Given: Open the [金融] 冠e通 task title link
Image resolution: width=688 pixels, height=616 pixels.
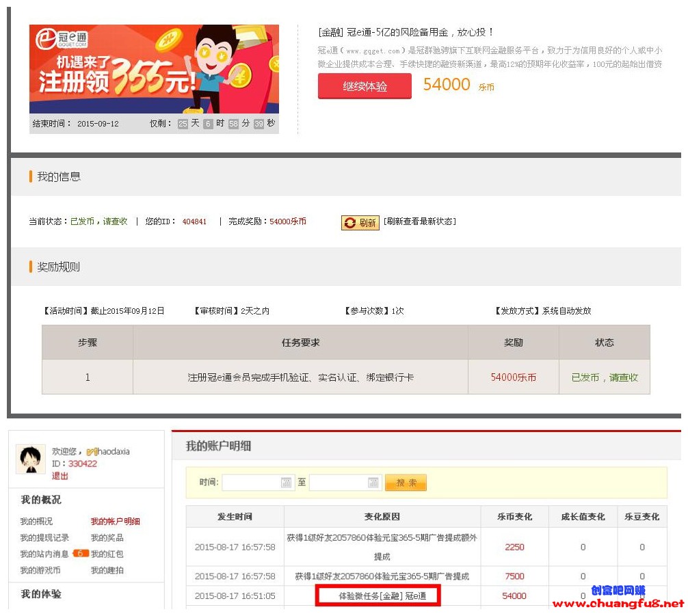Looking at the screenshot, I should pos(406,32).
